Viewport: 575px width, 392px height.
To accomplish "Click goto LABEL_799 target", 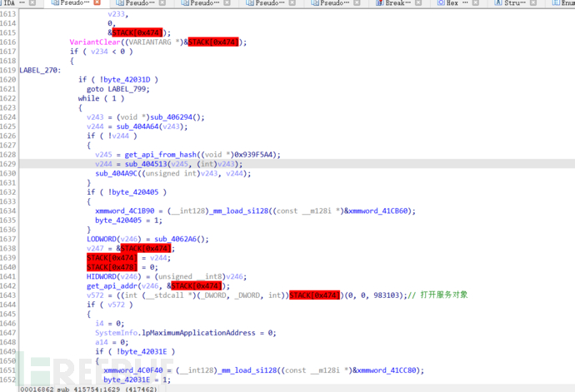I will [x=128, y=89].
